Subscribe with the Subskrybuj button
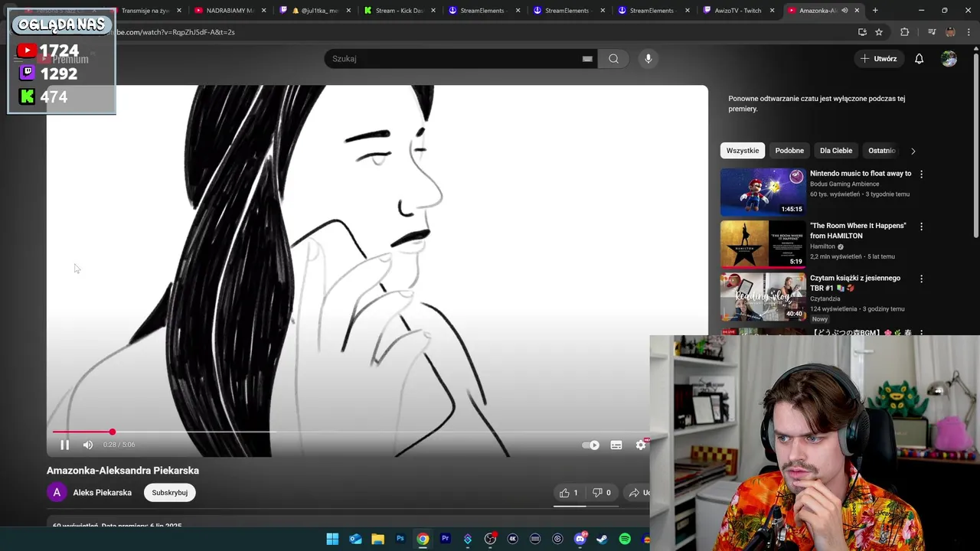980x551 pixels. pyautogui.click(x=169, y=493)
